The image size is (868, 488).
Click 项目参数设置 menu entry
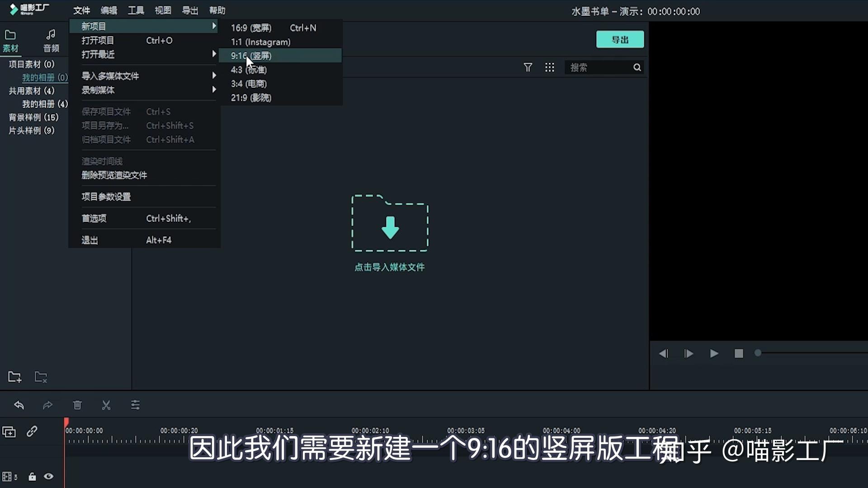coord(144,197)
